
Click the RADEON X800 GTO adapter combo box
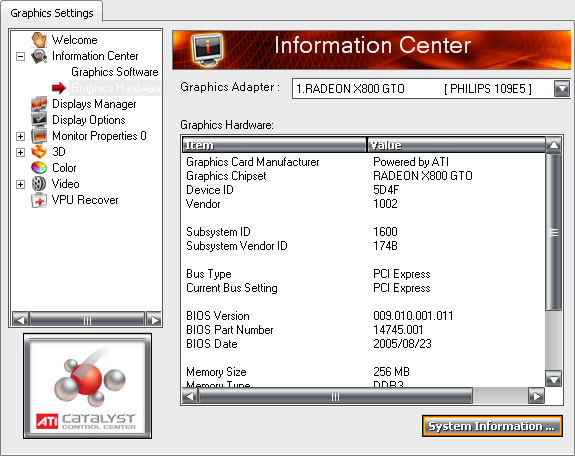point(431,88)
